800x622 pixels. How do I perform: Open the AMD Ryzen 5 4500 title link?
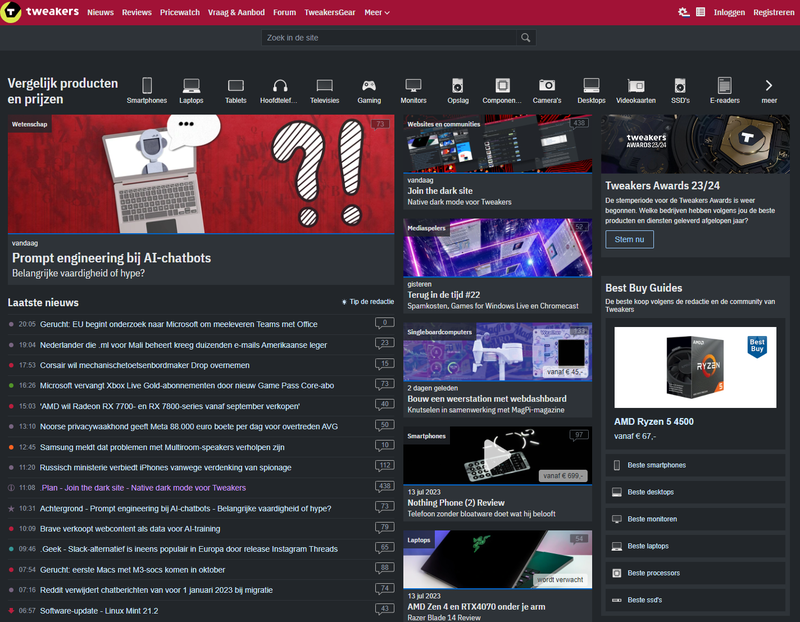[x=654, y=421]
